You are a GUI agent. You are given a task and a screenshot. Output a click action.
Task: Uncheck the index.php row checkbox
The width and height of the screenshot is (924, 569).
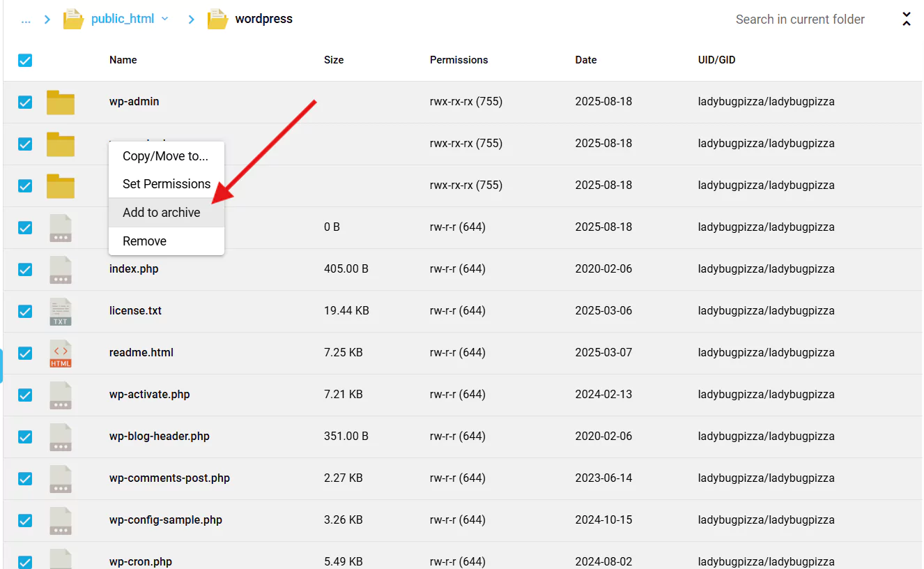click(25, 269)
